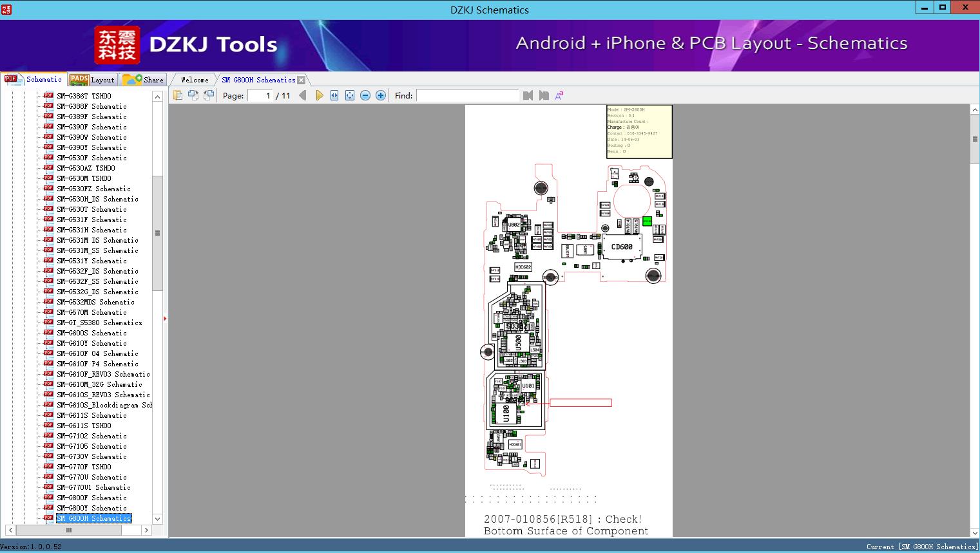Close the SM G800H Schematics tab
This screenshot has width=980, height=553.
(x=301, y=80)
